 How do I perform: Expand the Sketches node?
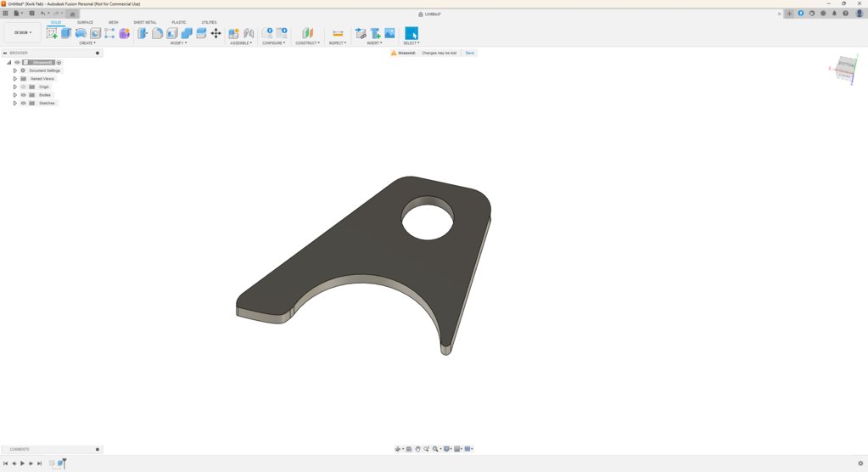[15, 103]
